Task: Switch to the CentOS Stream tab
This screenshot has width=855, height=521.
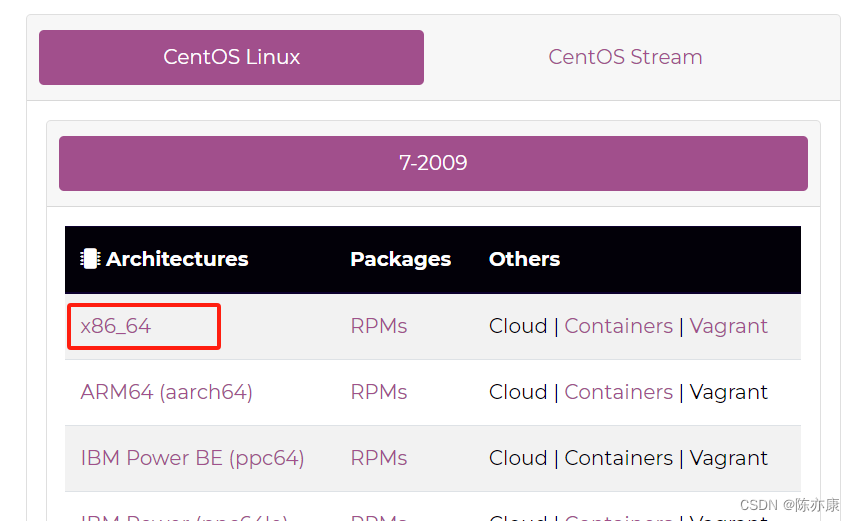Action: (625, 57)
